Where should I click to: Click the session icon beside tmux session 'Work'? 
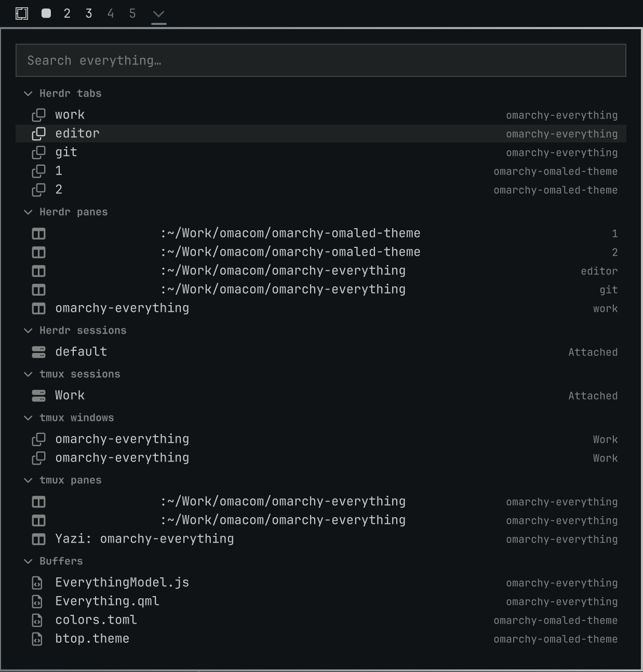[x=39, y=396]
